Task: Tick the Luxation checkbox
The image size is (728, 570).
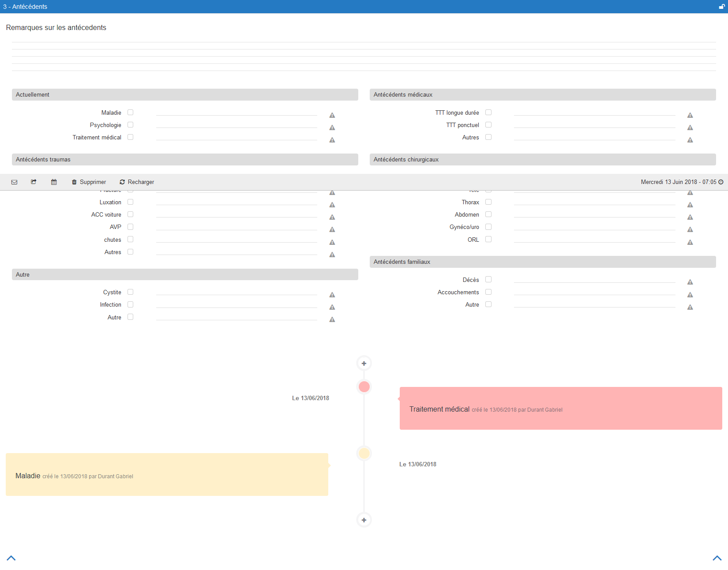Action: point(130,202)
